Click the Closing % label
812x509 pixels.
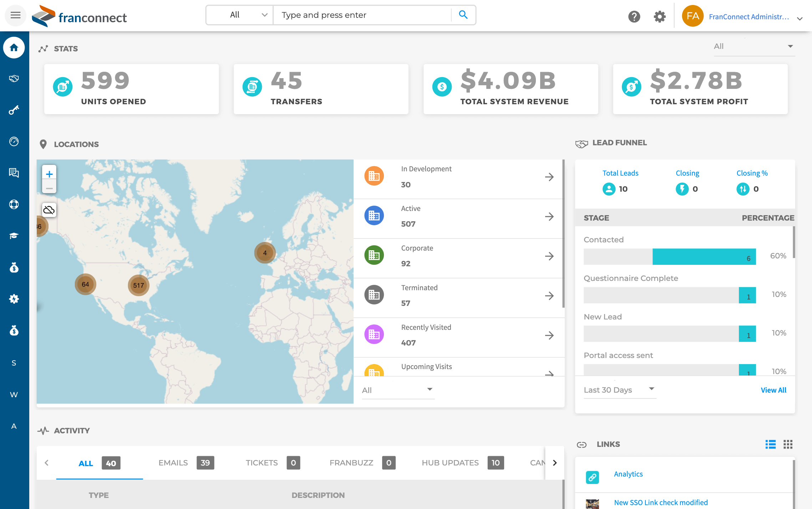tap(752, 173)
